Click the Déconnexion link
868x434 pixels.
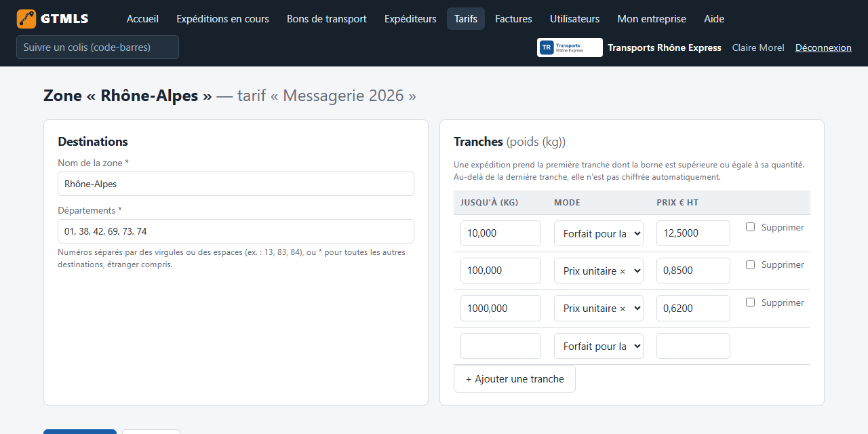(x=823, y=47)
